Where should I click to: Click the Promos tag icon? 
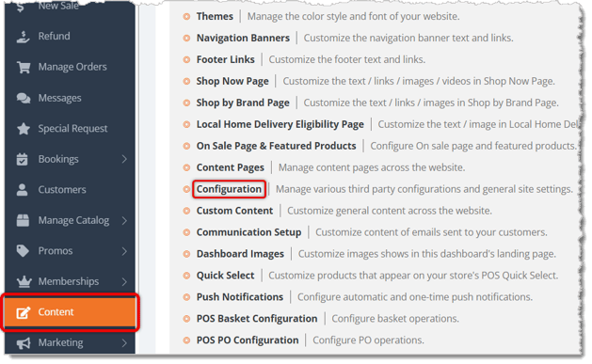pyautogui.click(x=23, y=251)
